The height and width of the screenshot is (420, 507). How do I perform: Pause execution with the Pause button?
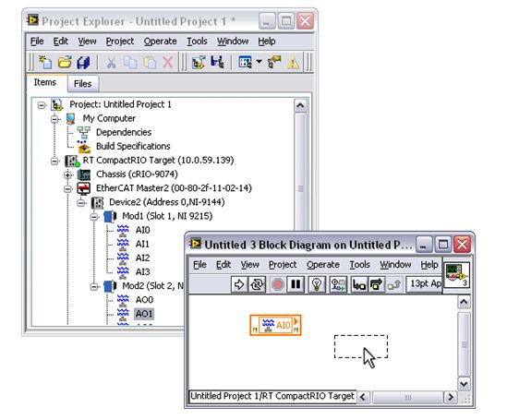tap(296, 284)
